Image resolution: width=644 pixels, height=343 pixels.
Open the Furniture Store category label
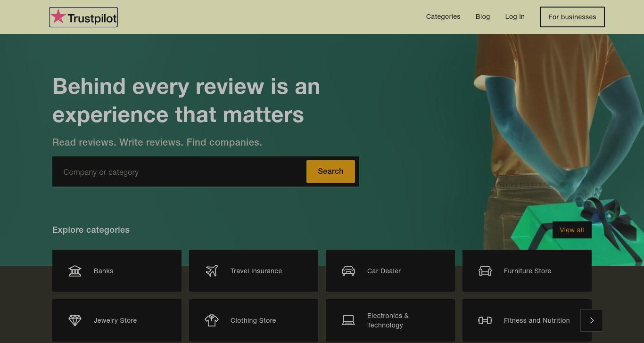528,271
